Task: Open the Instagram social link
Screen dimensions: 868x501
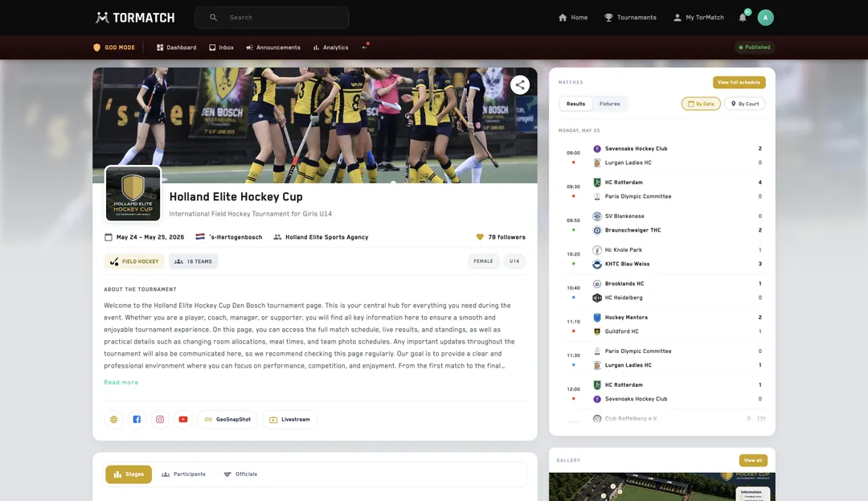Action: coord(160,419)
